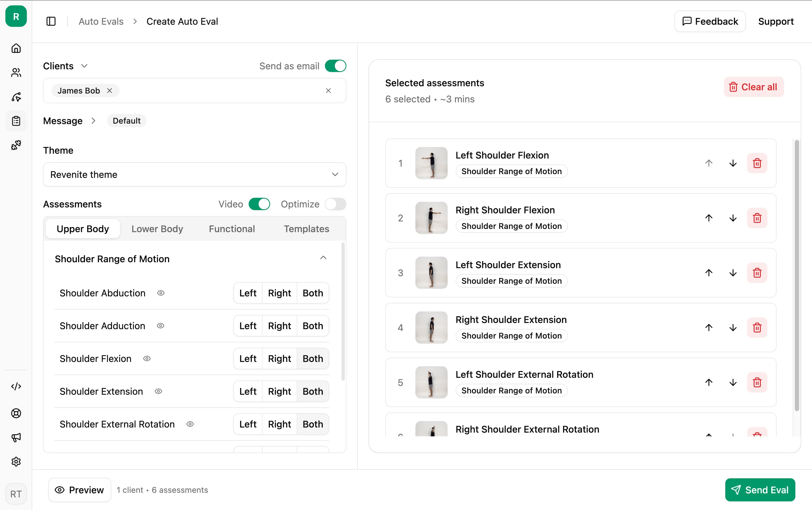Image resolution: width=812 pixels, height=510 pixels.
Task: Move Left Shoulder Flexion down
Action: click(x=733, y=163)
